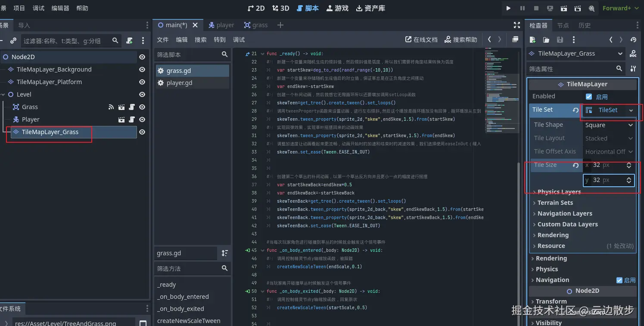This screenshot has height=326, width=644.
Task: Toggle distraction-free mode expand icon
Action: tap(517, 25)
